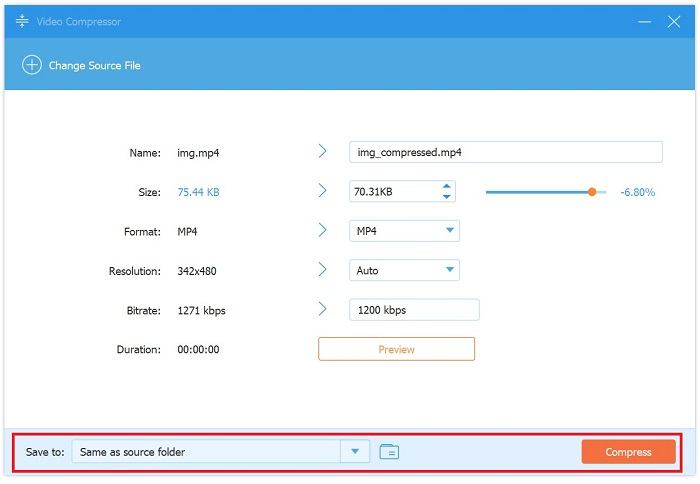Open the output folder browse icon
Screen dimensions: 700x484
390,452
